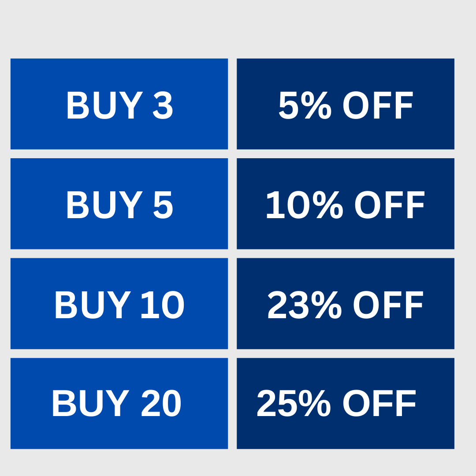The width and height of the screenshot is (476, 476).
Task: Choose the BUY 5 tile
Action: tap(119, 204)
